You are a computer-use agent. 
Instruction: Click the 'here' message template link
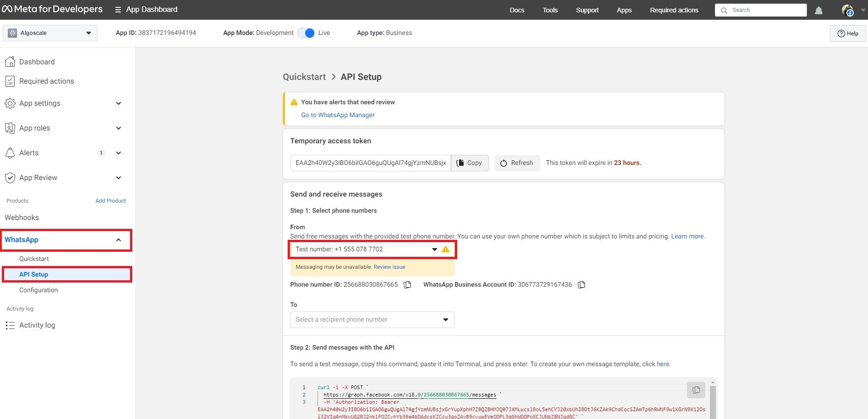click(x=663, y=364)
